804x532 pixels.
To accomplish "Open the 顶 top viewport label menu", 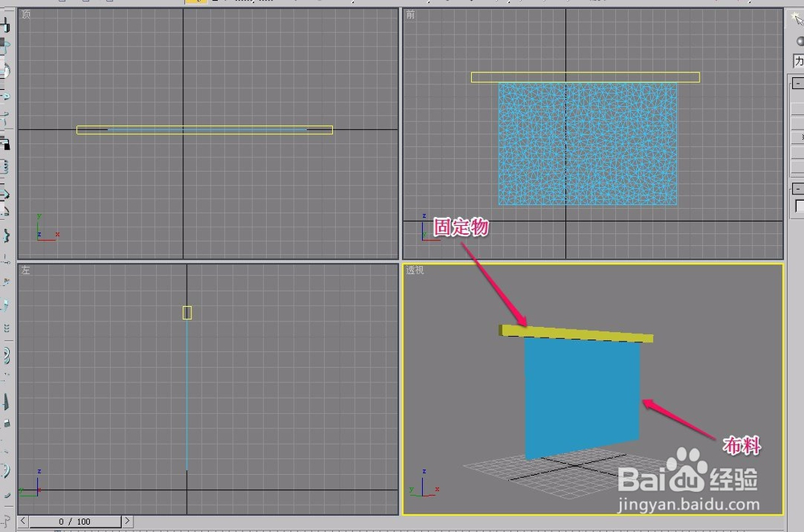I will (26, 14).
